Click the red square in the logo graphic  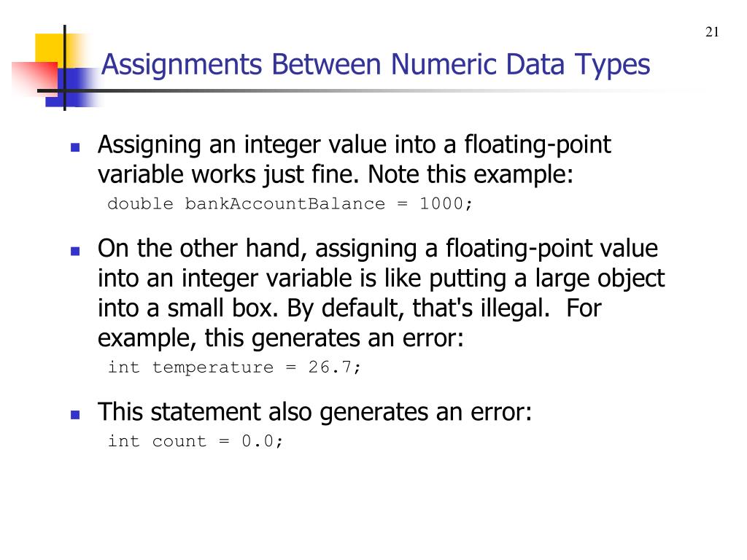[34, 76]
